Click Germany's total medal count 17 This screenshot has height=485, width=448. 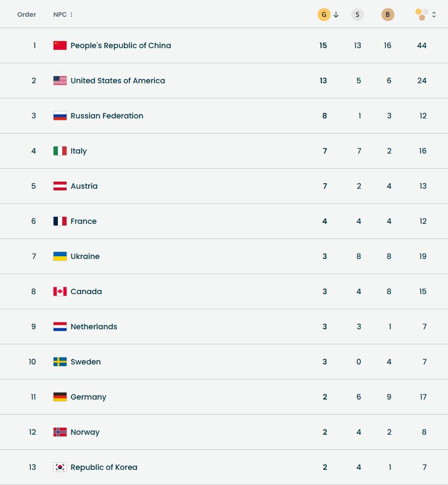point(423,397)
